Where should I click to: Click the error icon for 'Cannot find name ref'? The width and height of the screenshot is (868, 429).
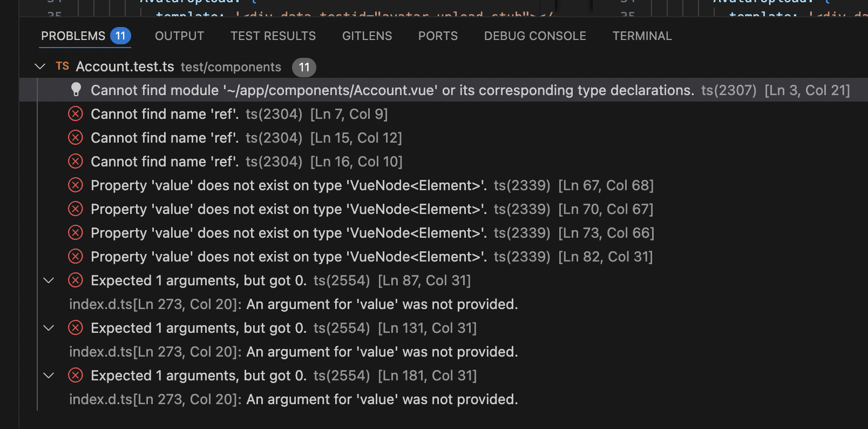[76, 113]
